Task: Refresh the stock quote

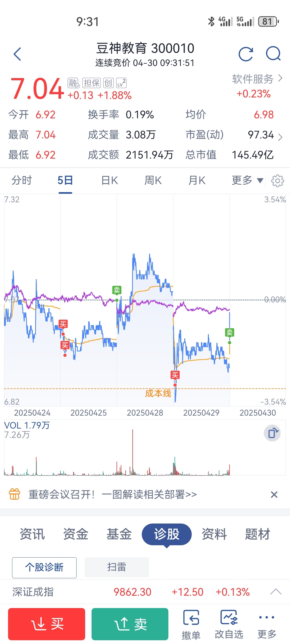Action: 246,54
